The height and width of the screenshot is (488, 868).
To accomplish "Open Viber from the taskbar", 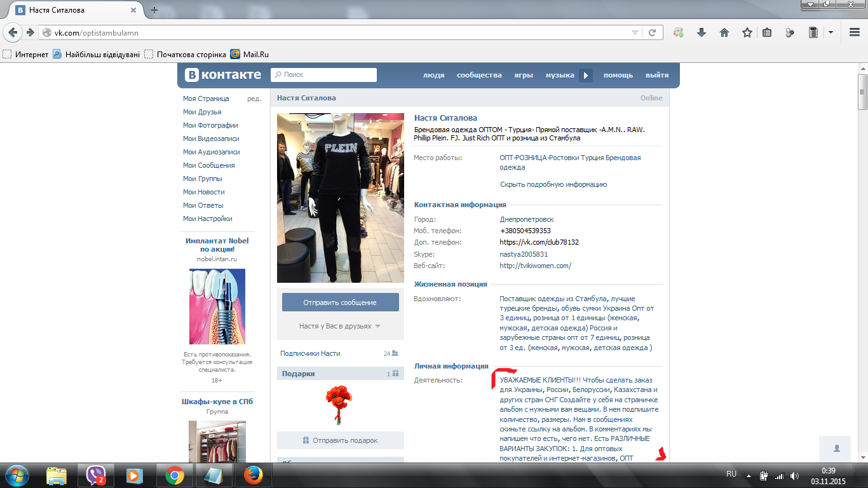I will (x=96, y=475).
